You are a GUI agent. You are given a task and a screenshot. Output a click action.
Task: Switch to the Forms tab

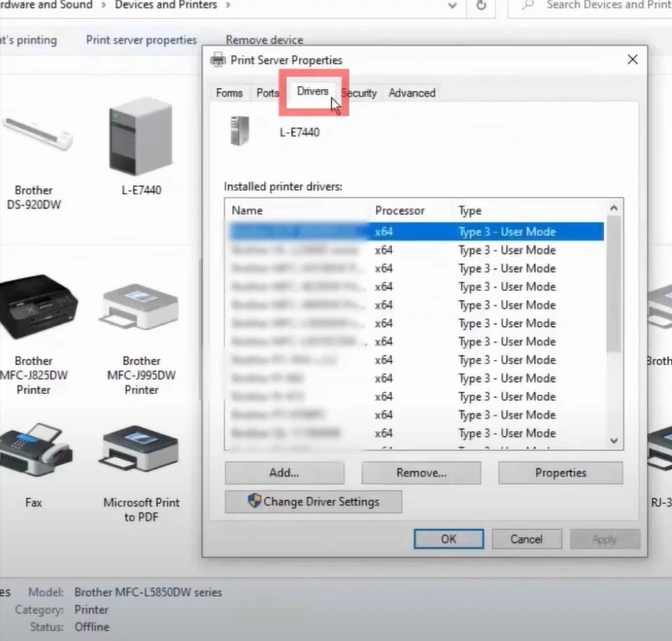tap(229, 93)
